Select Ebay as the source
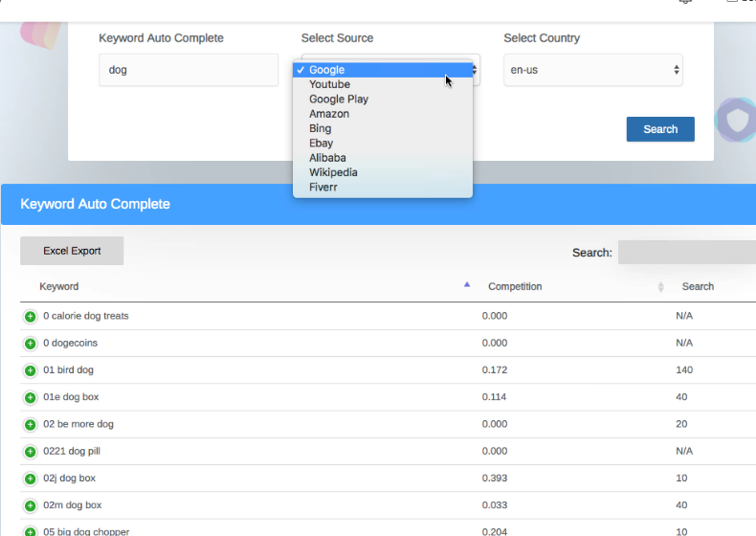This screenshot has width=756, height=536. (x=383, y=144)
